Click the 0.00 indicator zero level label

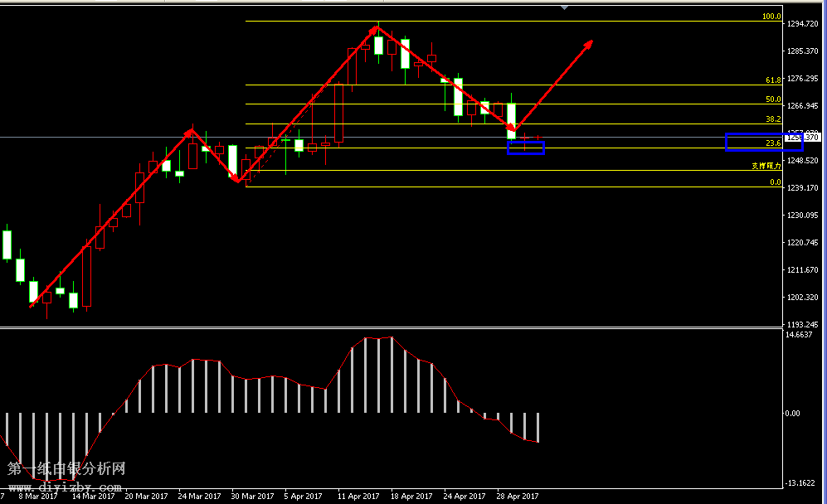tap(793, 413)
